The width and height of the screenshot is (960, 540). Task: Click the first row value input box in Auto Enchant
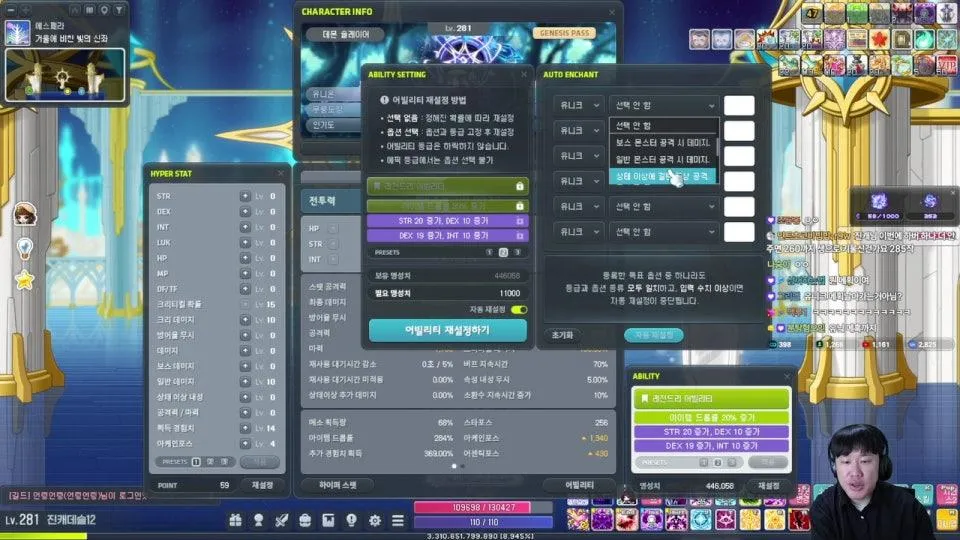point(739,105)
